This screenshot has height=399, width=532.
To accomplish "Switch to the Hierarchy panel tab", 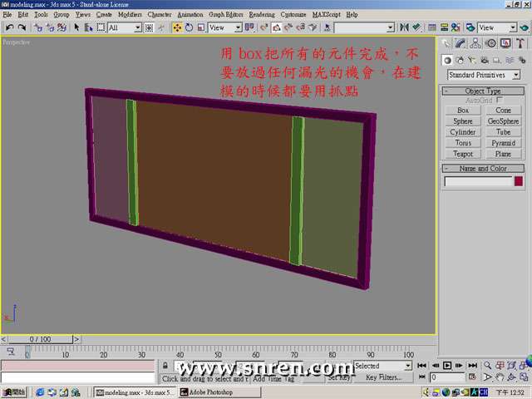I will [475, 43].
